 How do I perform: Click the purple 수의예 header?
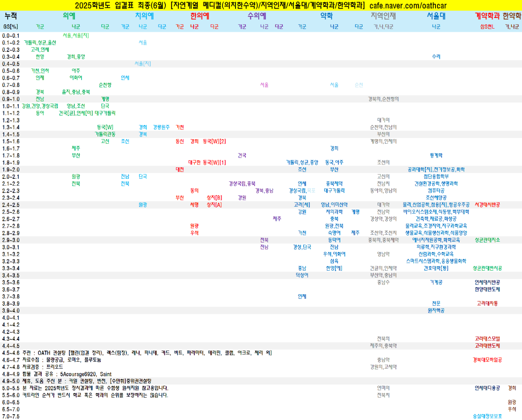(257, 16)
